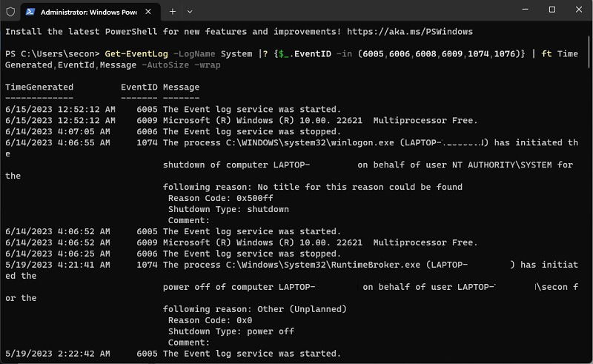The image size is (593, 364).
Task: Close the terminal window
Action: pos(579,10)
